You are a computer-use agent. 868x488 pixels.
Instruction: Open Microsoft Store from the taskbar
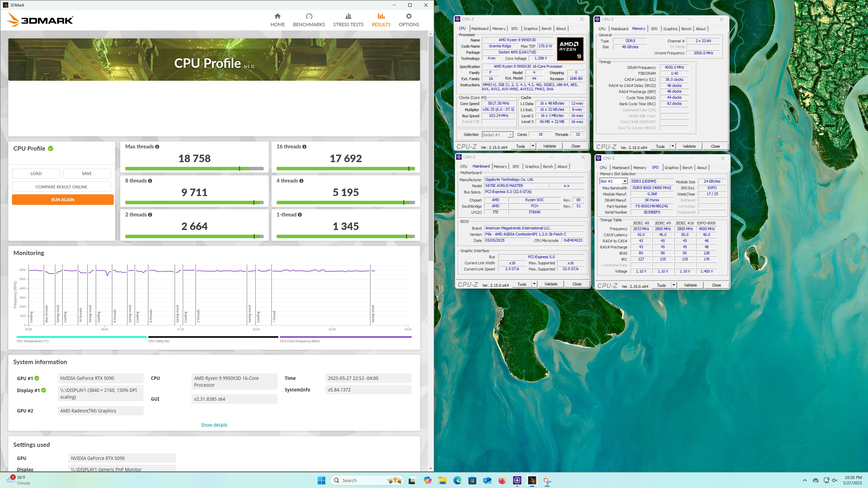(x=472, y=480)
